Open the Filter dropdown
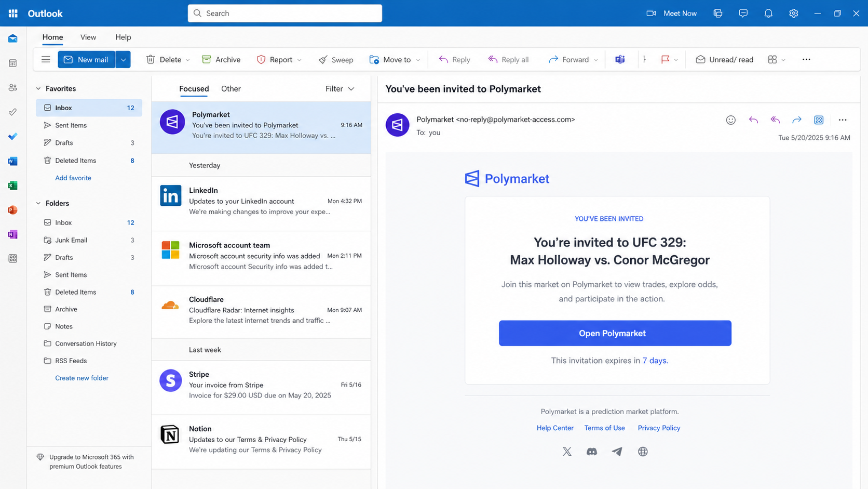Image resolution: width=868 pixels, height=489 pixels. coord(340,89)
